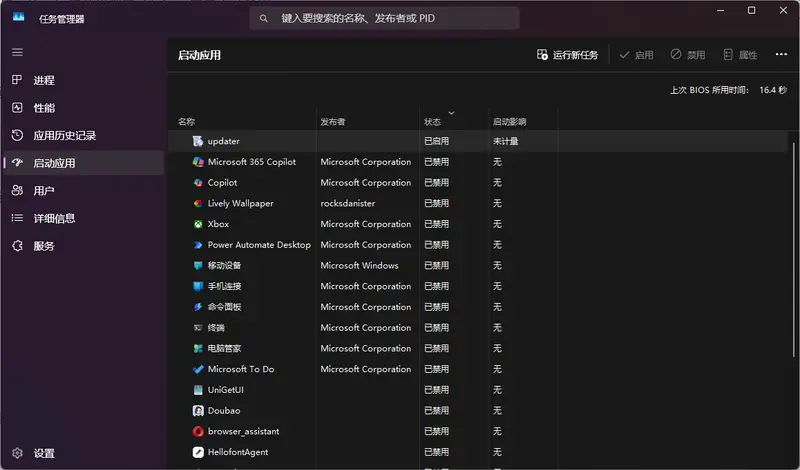Go to 应用历史记录 page
This screenshot has width=800, height=470.
point(84,135)
